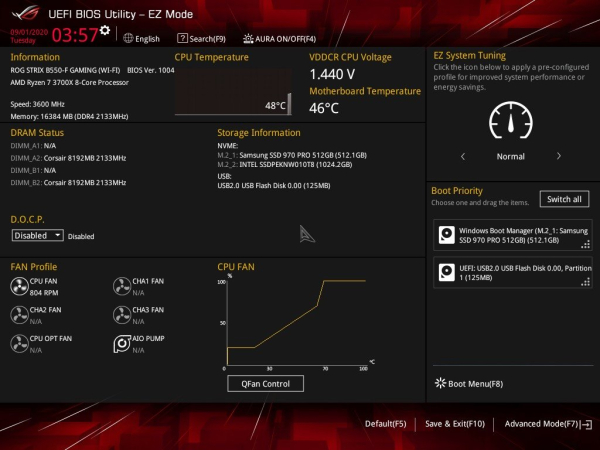Select the CPU OPT FAN icon
Screen dimensions: 600x450
coord(19,344)
